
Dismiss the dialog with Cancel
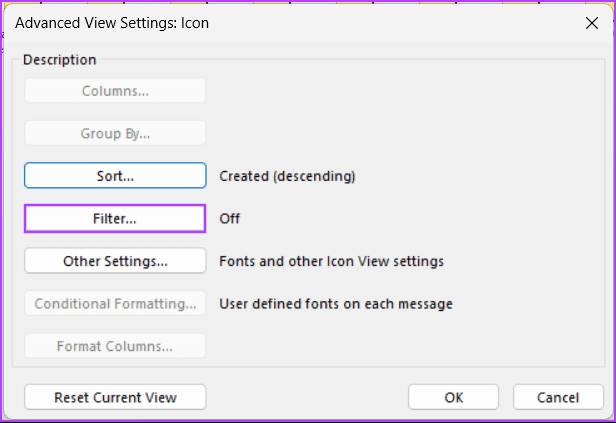[558, 397]
